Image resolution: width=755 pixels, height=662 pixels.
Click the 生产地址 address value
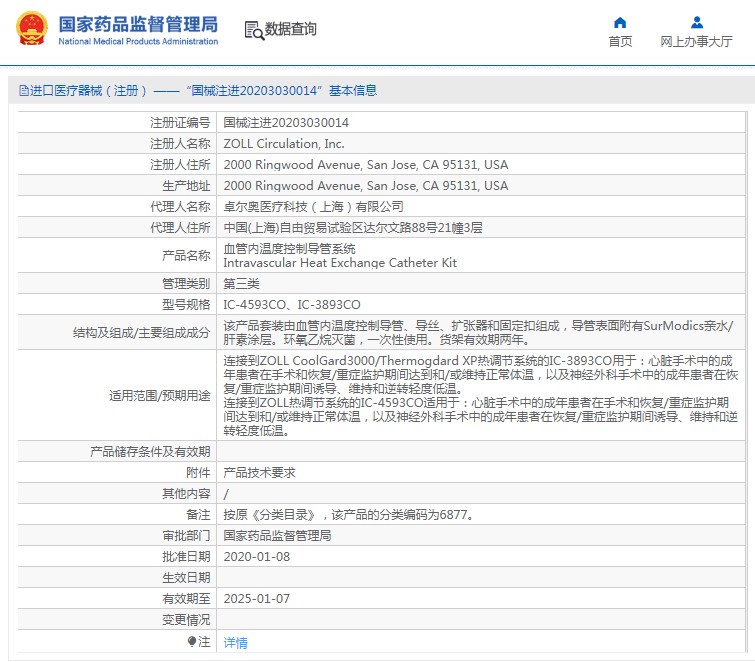point(366,186)
